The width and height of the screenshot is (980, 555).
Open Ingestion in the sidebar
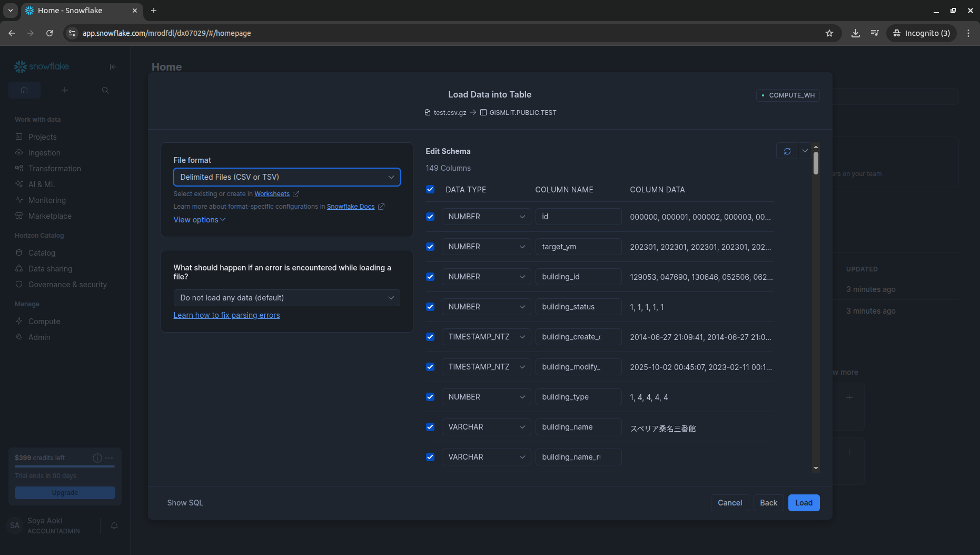coord(44,153)
